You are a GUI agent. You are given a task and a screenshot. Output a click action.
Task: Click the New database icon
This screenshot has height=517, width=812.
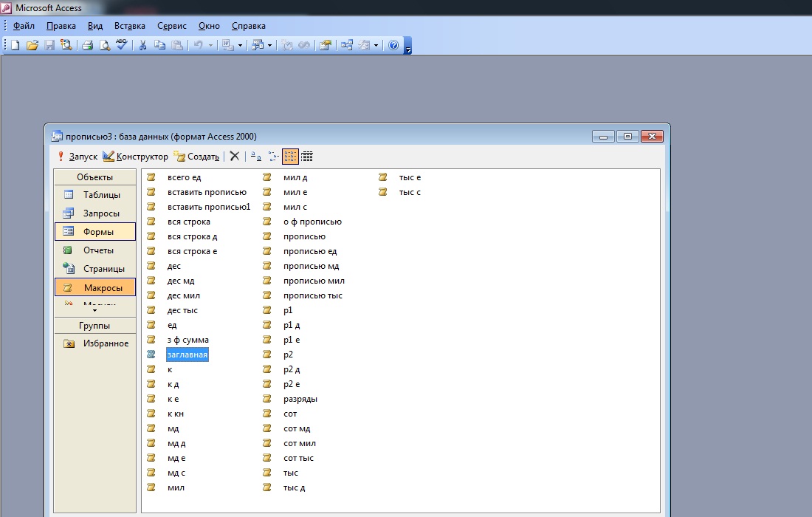15,46
